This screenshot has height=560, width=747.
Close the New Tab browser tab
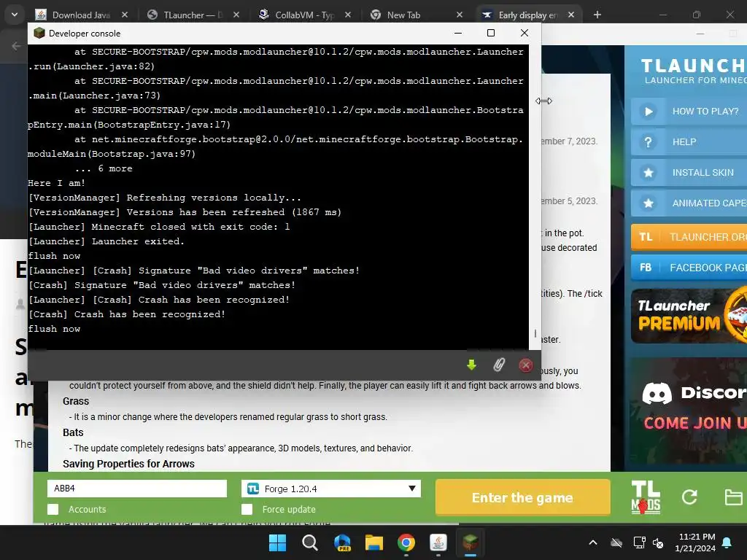pyautogui.click(x=460, y=15)
